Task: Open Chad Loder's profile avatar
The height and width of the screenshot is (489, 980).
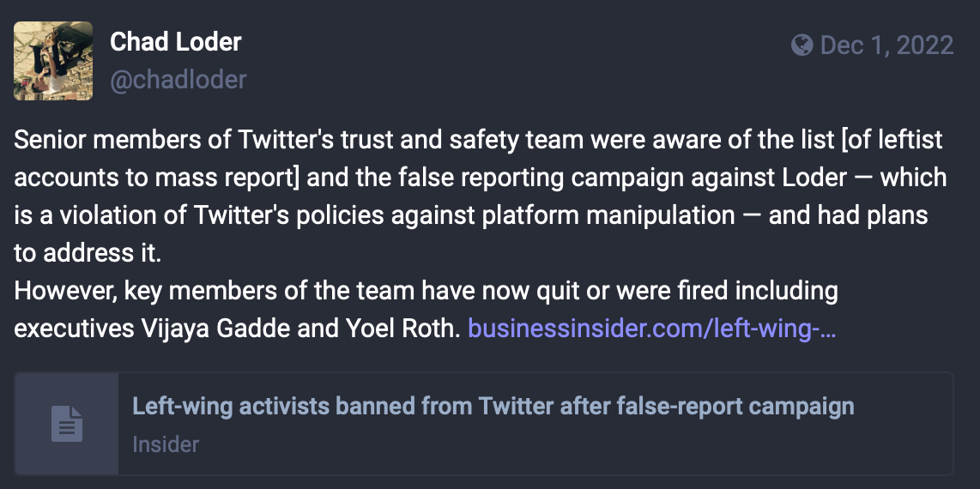Action: (x=53, y=61)
